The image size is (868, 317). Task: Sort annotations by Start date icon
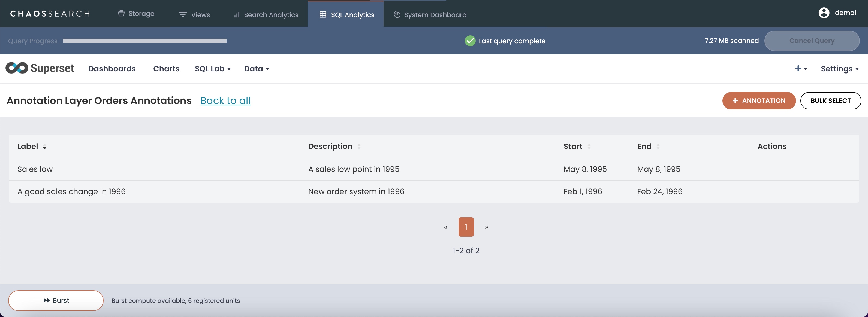coord(589,147)
